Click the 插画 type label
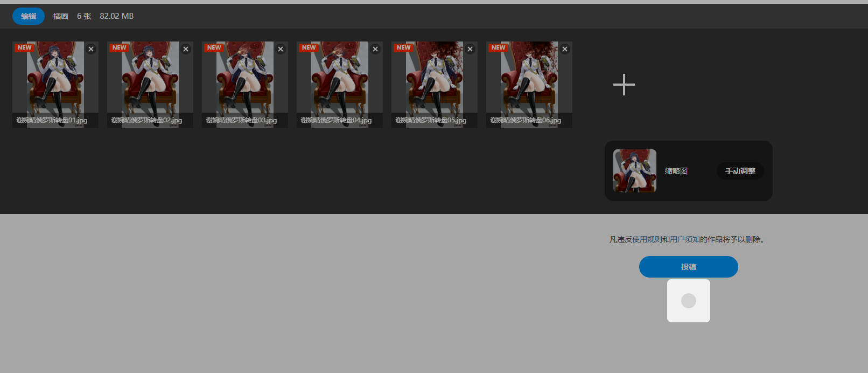Image resolution: width=868 pixels, height=373 pixels. tap(61, 16)
